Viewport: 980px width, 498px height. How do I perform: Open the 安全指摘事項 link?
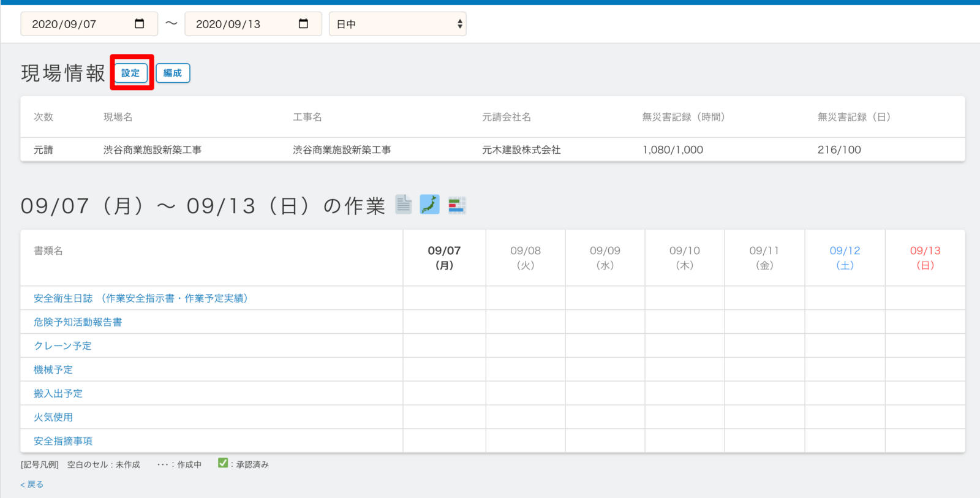coord(63,441)
